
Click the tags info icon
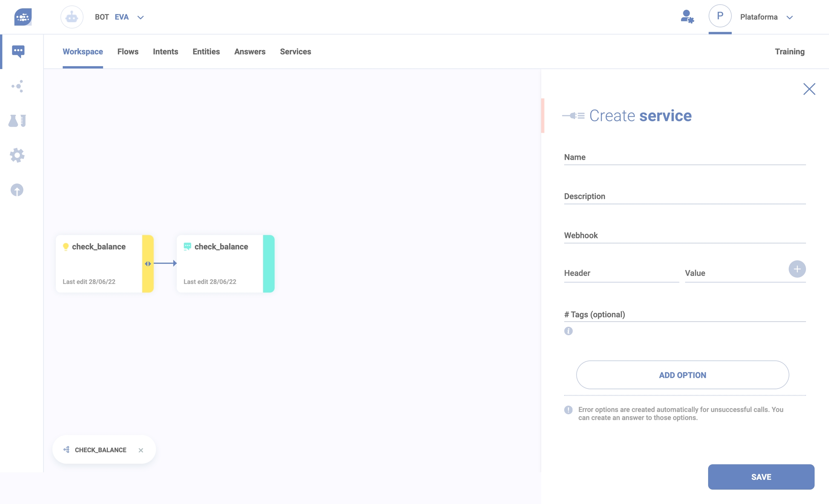tap(568, 331)
